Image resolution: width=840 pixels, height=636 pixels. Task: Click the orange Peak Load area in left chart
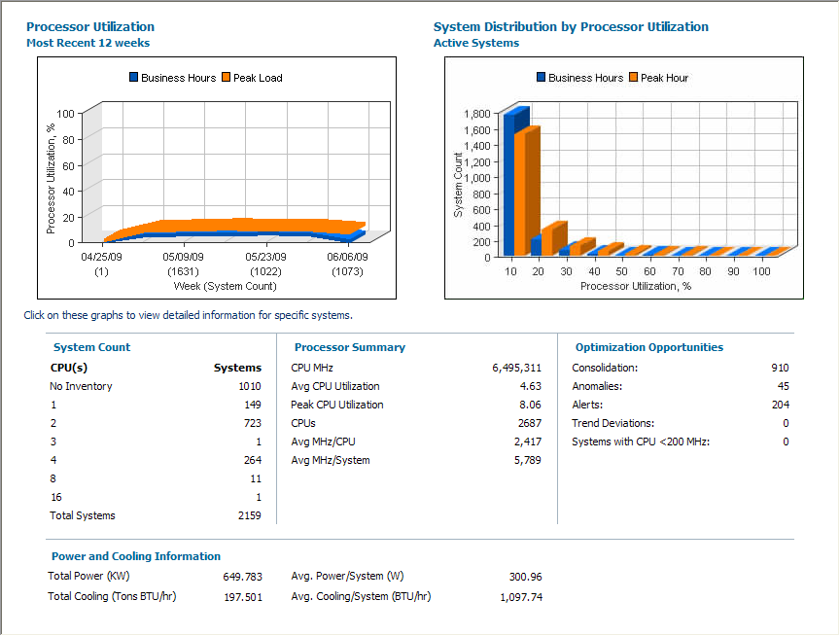coord(235,225)
